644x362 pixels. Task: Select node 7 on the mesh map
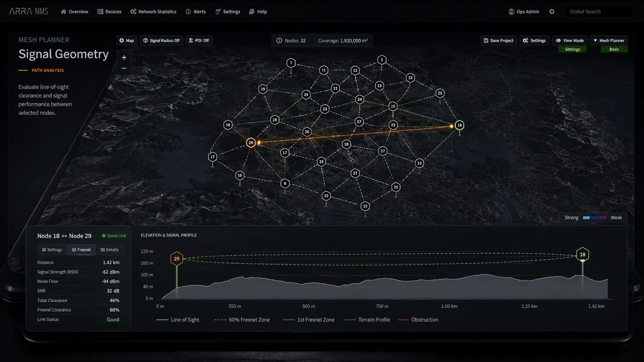pyautogui.click(x=291, y=63)
